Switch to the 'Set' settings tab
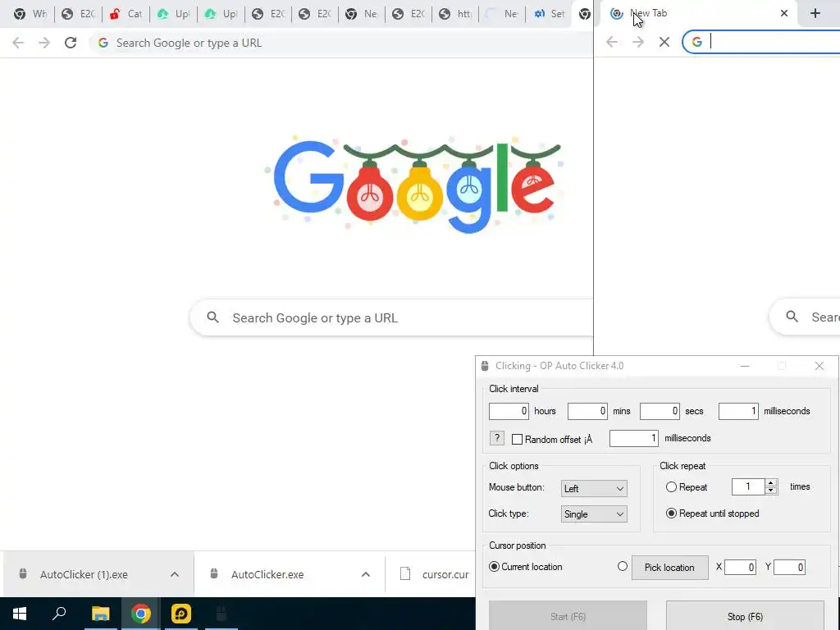The width and height of the screenshot is (840, 630). (x=550, y=14)
